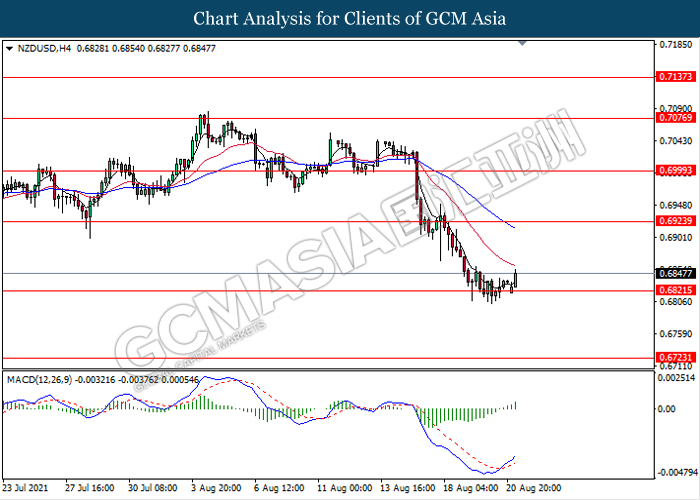700x500 pixels.
Task: Click the MACD 0.002514 scale value
Action: [677, 378]
